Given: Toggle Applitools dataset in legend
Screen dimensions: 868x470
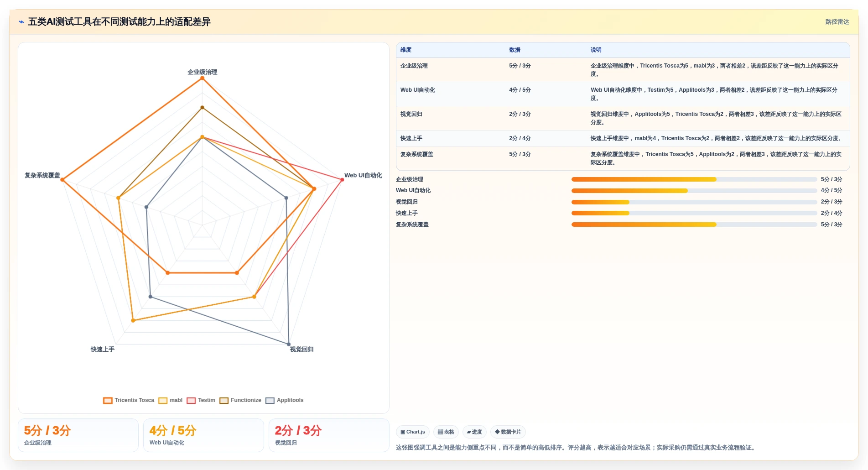Looking at the screenshot, I should pos(285,400).
